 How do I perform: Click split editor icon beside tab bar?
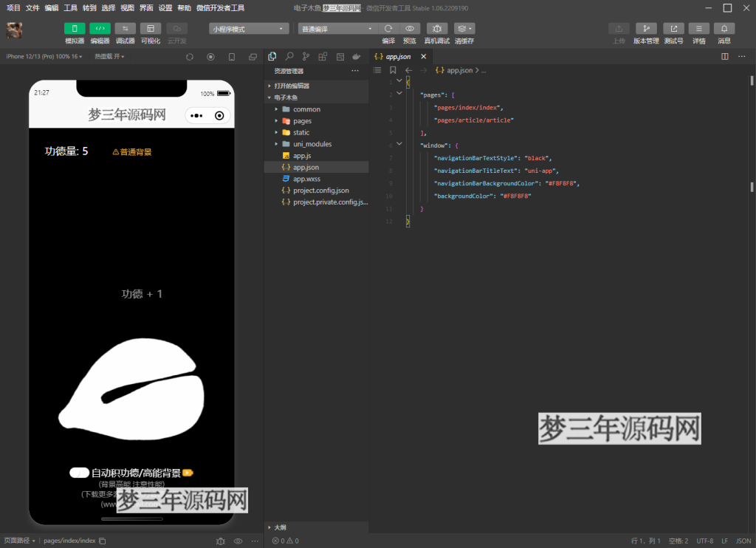tap(724, 56)
